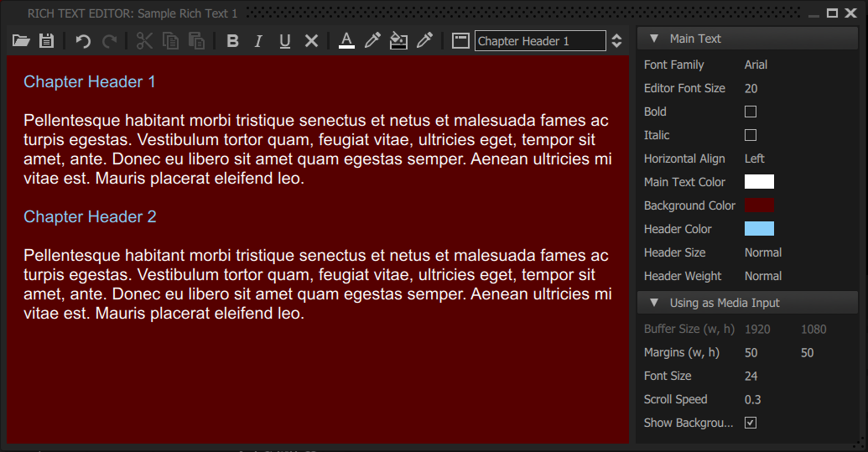Paste clipboard contents
This screenshot has width=868, height=452.
196,41
